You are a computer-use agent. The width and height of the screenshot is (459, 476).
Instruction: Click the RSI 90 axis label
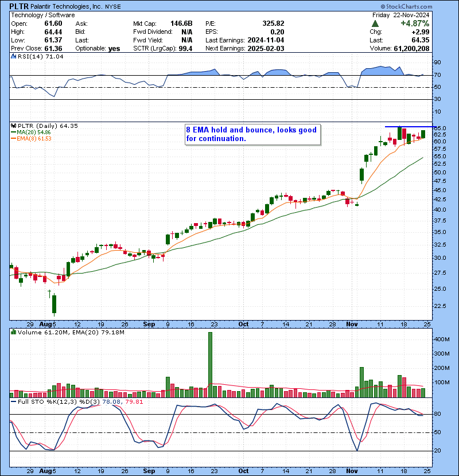(x=437, y=63)
